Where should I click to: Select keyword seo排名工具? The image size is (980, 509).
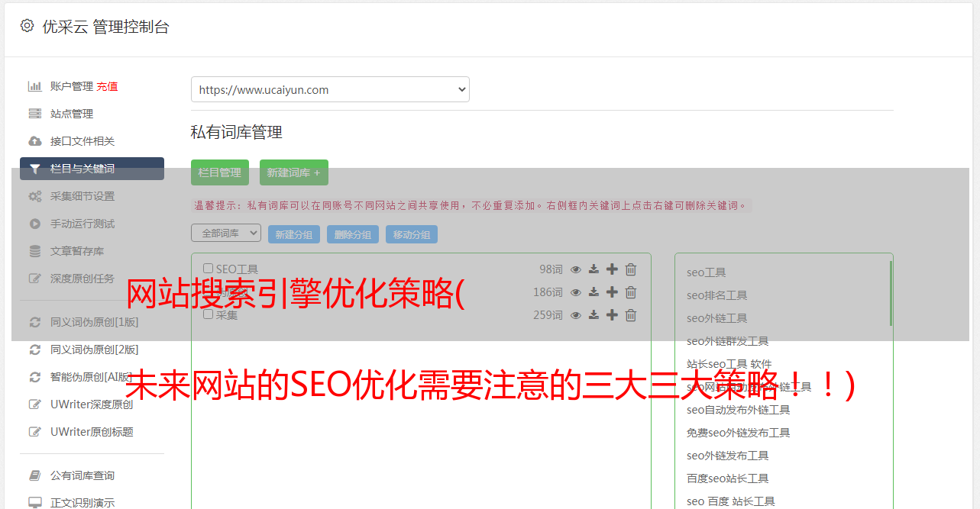[717, 295]
